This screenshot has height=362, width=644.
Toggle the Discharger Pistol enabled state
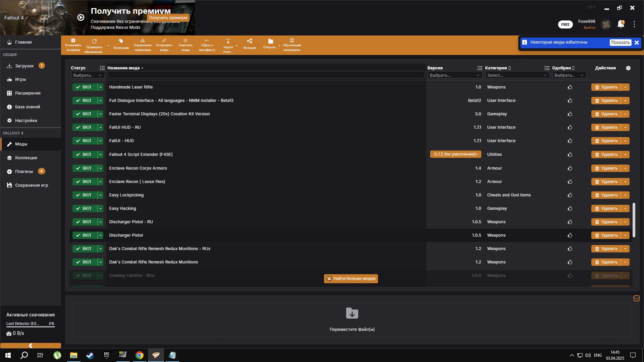(x=84, y=235)
